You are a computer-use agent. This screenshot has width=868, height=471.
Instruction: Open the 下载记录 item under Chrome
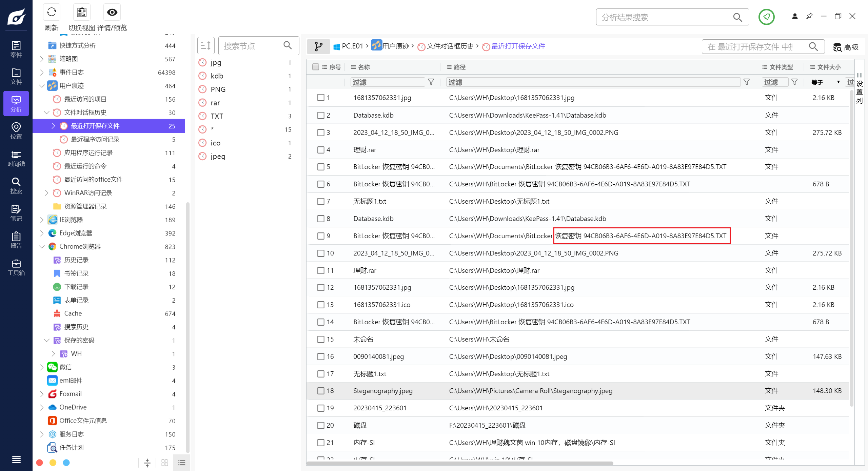click(x=76, y=287)
